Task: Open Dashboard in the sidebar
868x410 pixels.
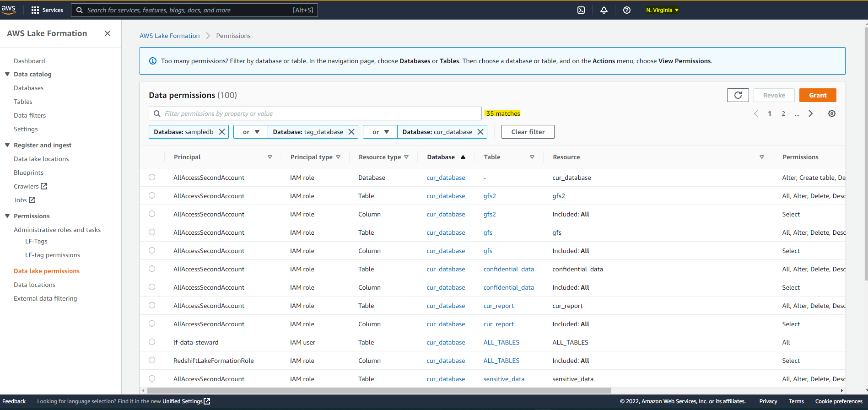Action: (x=29, y=61)
